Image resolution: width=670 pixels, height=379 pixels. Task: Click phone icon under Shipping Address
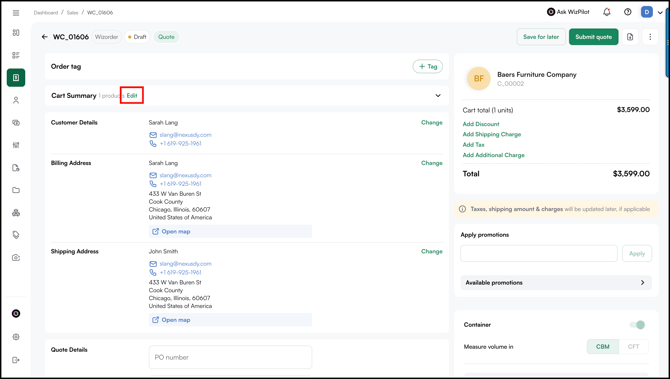pyautogui.click(x=153, y=272)
